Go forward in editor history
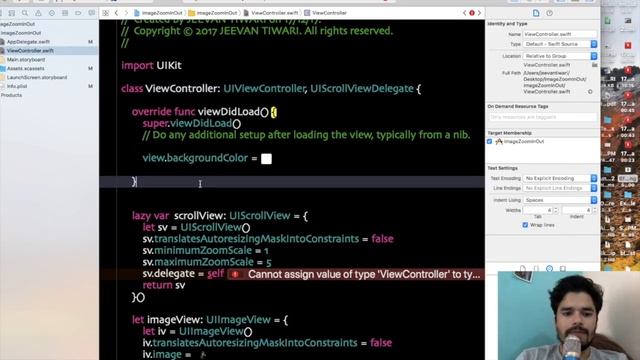Screen dimensions: 640x360 [x=126, y=13]
